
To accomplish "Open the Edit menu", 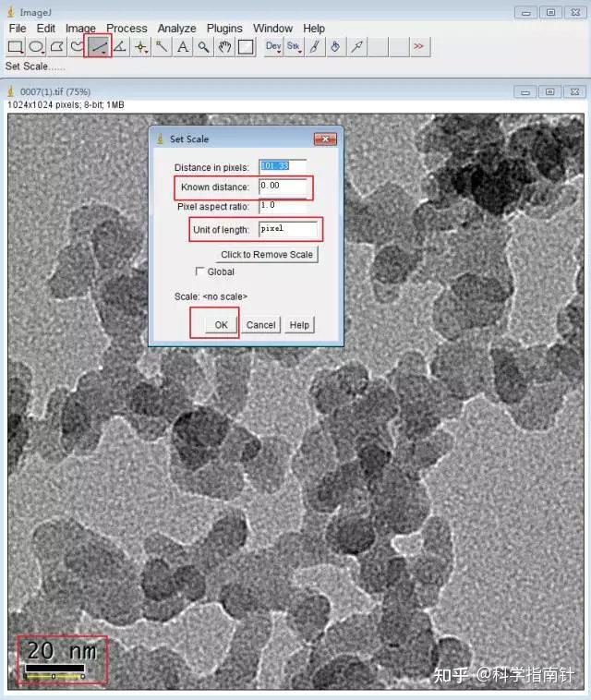I will (x=46, y=28).
